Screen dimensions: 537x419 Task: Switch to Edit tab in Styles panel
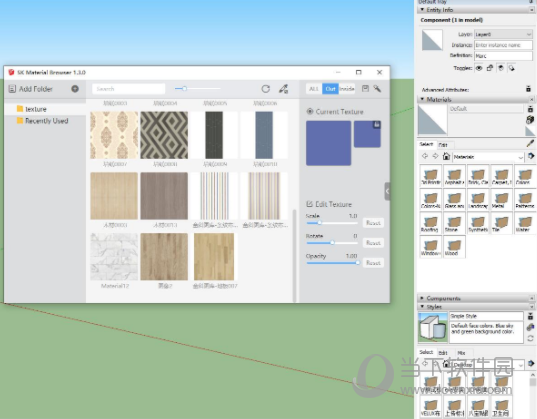443,353
